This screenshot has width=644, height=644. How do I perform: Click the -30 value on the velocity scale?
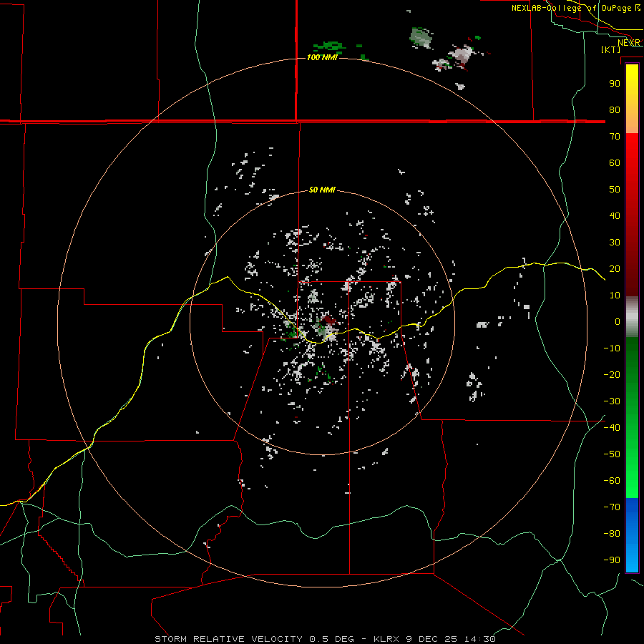612,401
